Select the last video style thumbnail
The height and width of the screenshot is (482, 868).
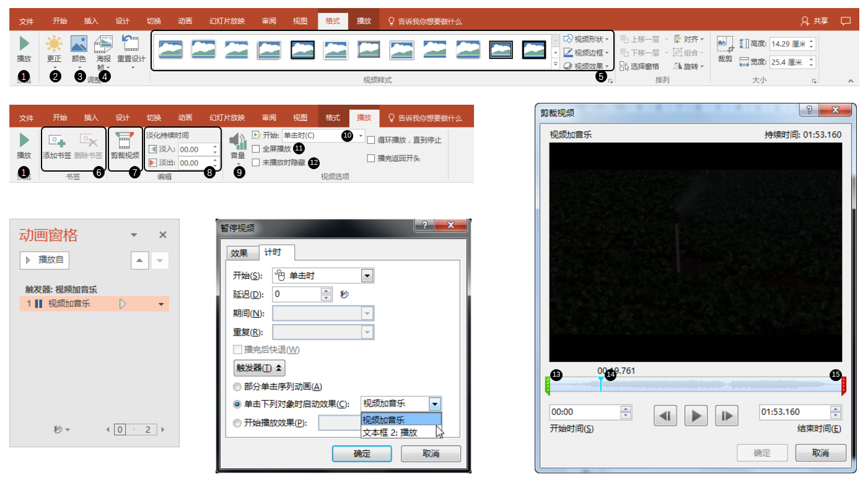tap(533, 50)
